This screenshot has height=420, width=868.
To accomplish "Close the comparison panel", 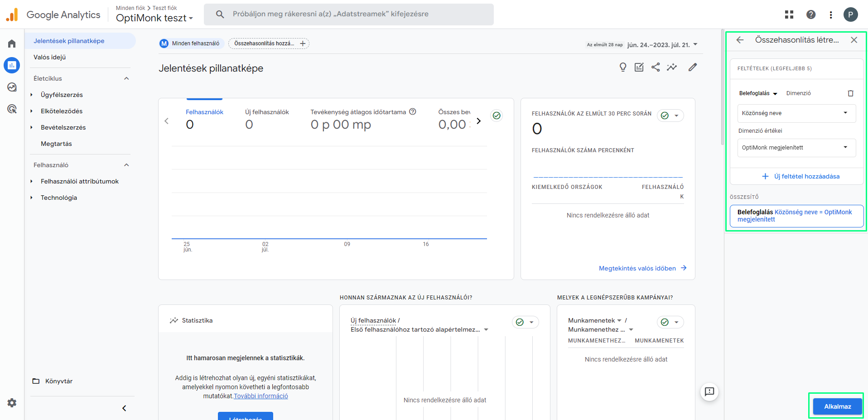I will click(x=854, y=40).
